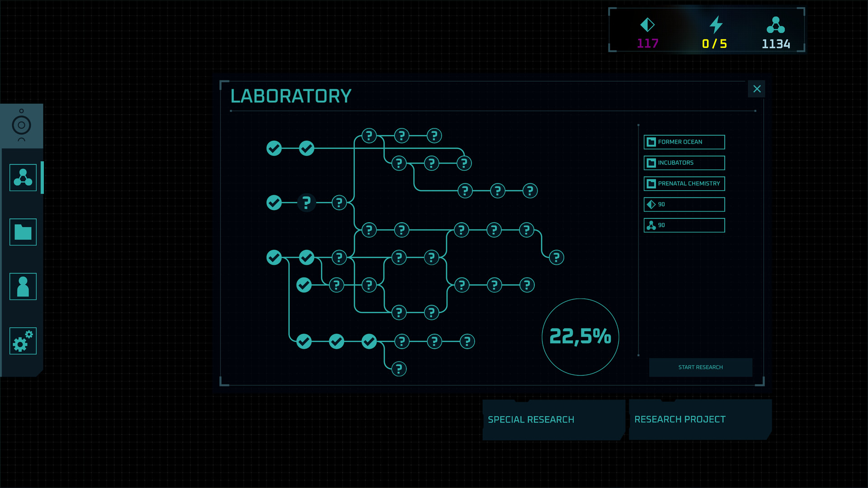Click the diamond resource icon showing 117
Image resolution: width=868 pixels, height=488 pixels.
[648, 26]
